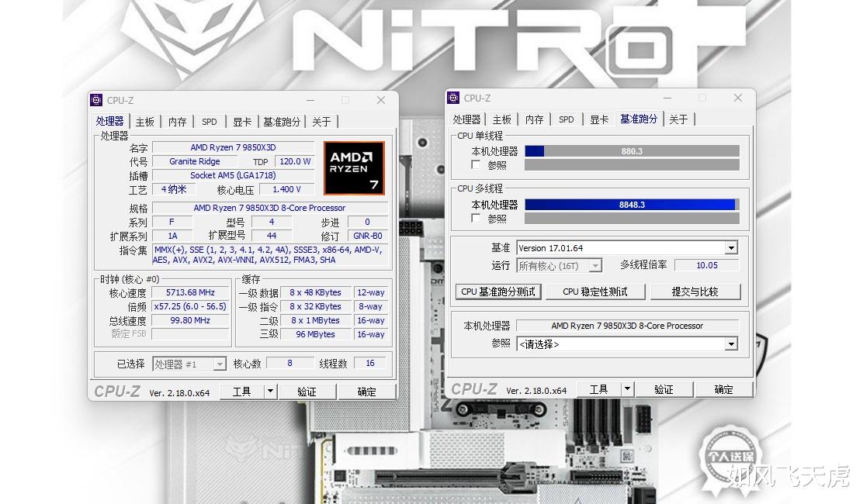Viewport: 863px width, 504px height.
Task: Click 本机处理器 AMD Ryzen 7 9850X3D 8-Core Processor field
Action: pos(627,326)
